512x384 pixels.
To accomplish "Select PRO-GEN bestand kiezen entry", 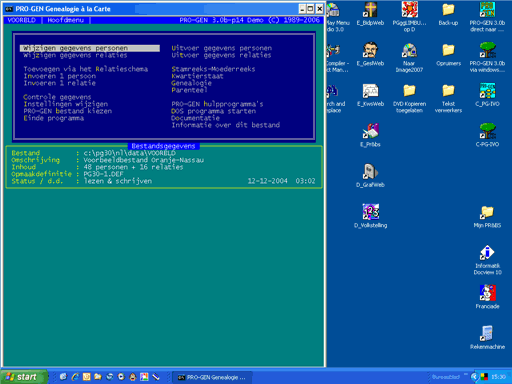I will click(68, 111).
